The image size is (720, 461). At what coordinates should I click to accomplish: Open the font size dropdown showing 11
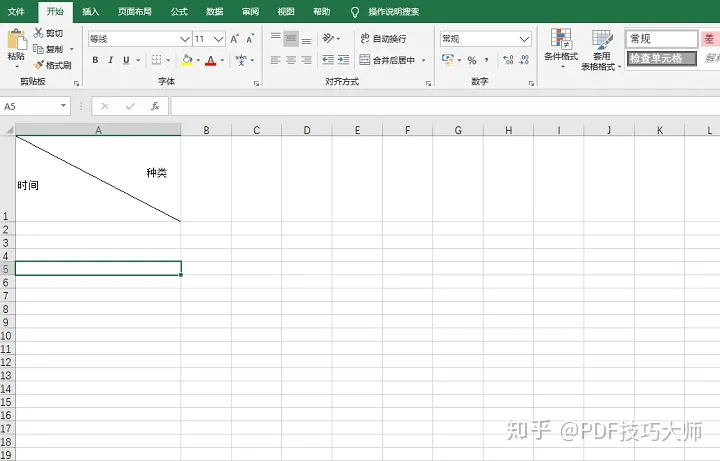coord(219,39)
